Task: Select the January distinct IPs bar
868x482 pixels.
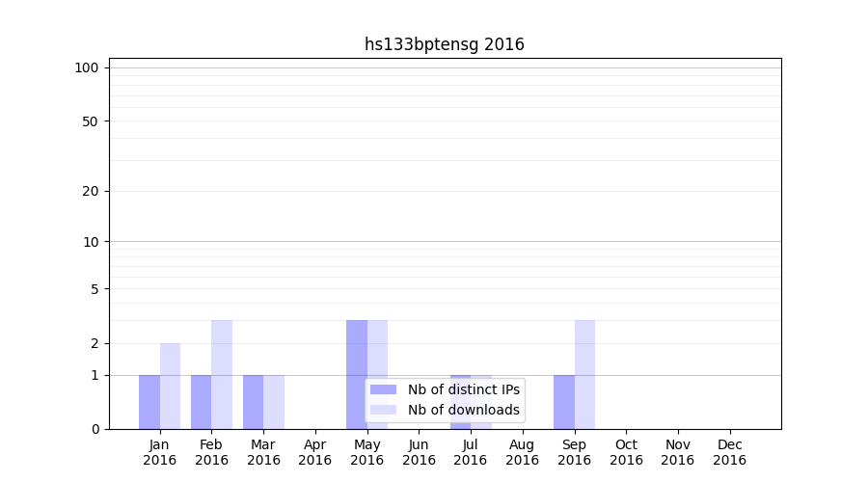Action: coord(149,402)
